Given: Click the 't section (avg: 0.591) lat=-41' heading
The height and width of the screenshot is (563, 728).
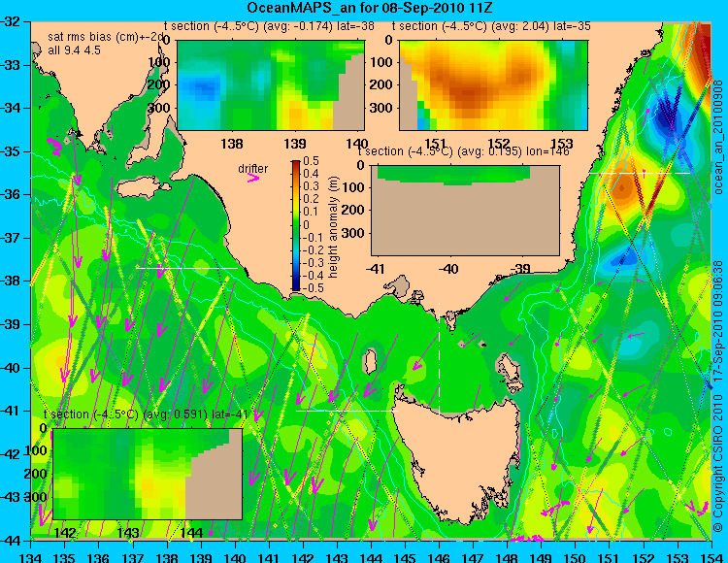Looking at the screenshot, I should 146,414.
